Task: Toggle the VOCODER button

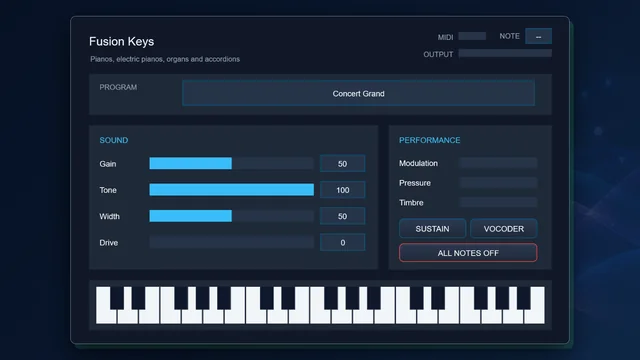Action: pos(504,229)
